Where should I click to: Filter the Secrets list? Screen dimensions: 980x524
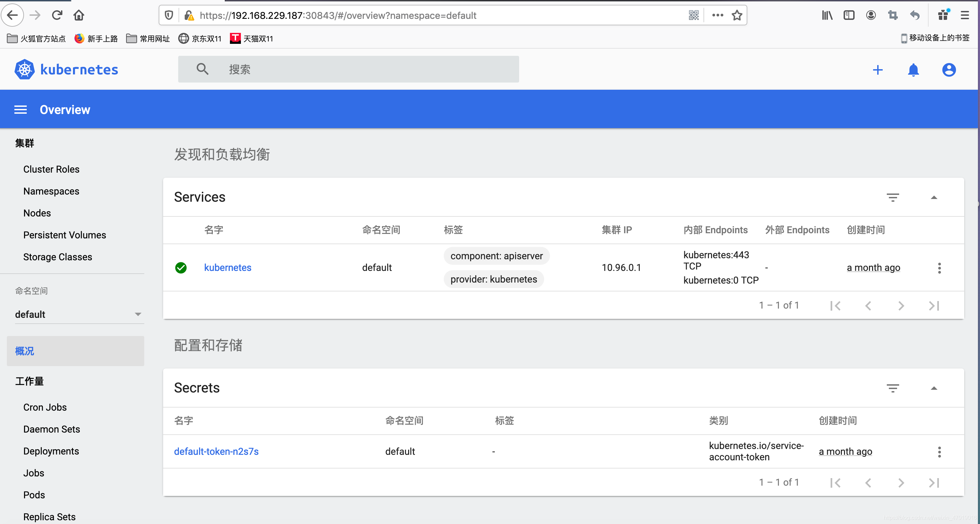[893, 388]
